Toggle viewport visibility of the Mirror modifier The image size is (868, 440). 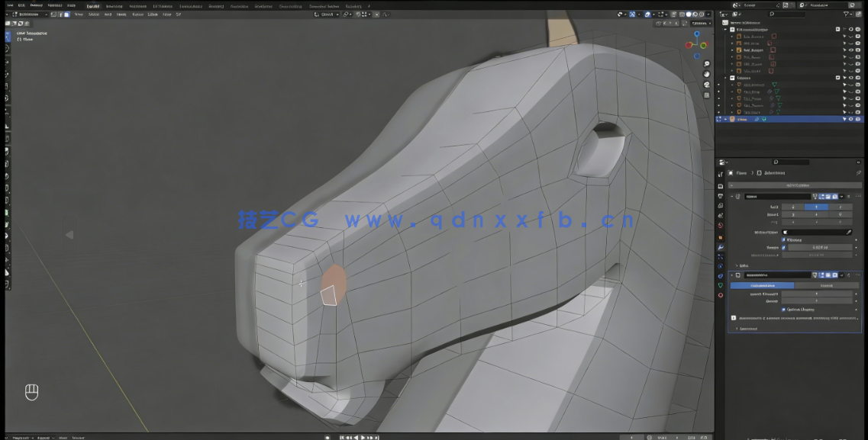pos(828,195)
